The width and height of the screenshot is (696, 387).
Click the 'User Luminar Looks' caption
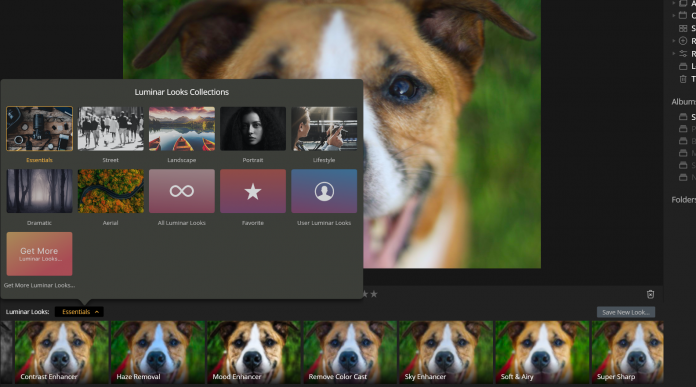tap(324, 223)
